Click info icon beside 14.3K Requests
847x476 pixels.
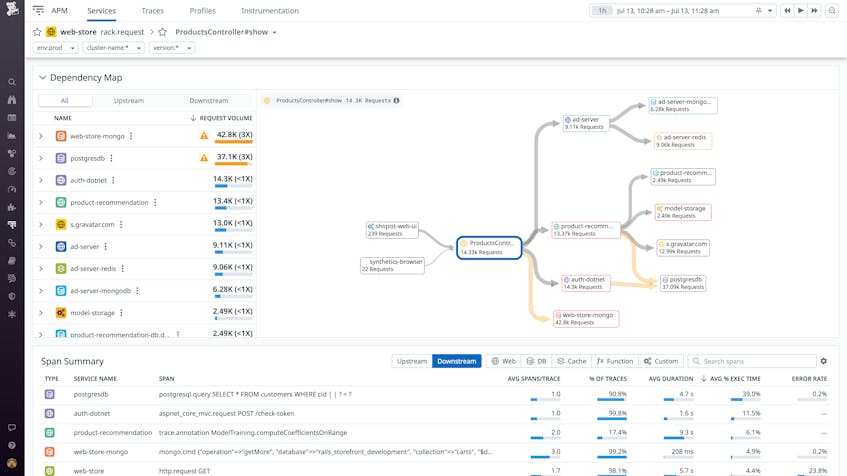pos(396,100)
